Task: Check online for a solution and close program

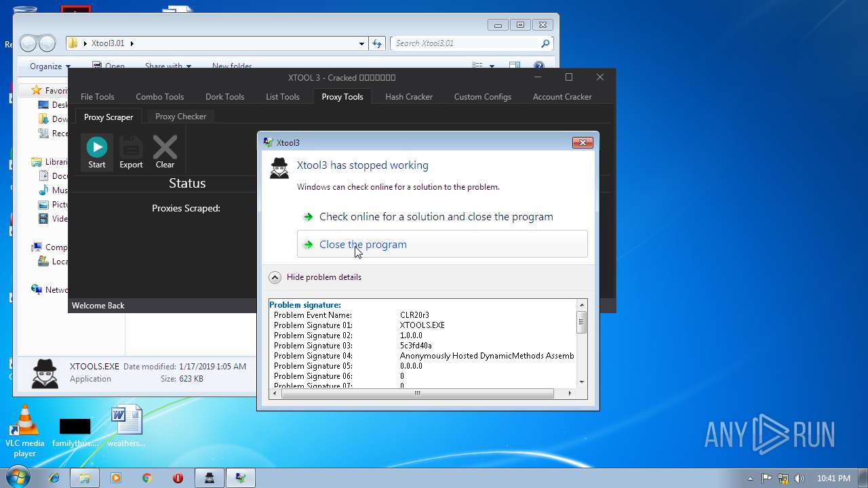Action: [436, 217]
